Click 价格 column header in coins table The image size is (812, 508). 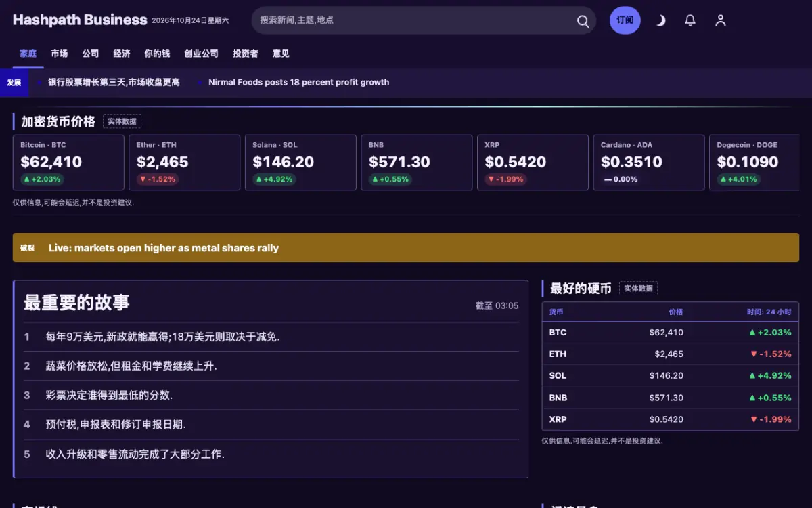click(676, 312)
